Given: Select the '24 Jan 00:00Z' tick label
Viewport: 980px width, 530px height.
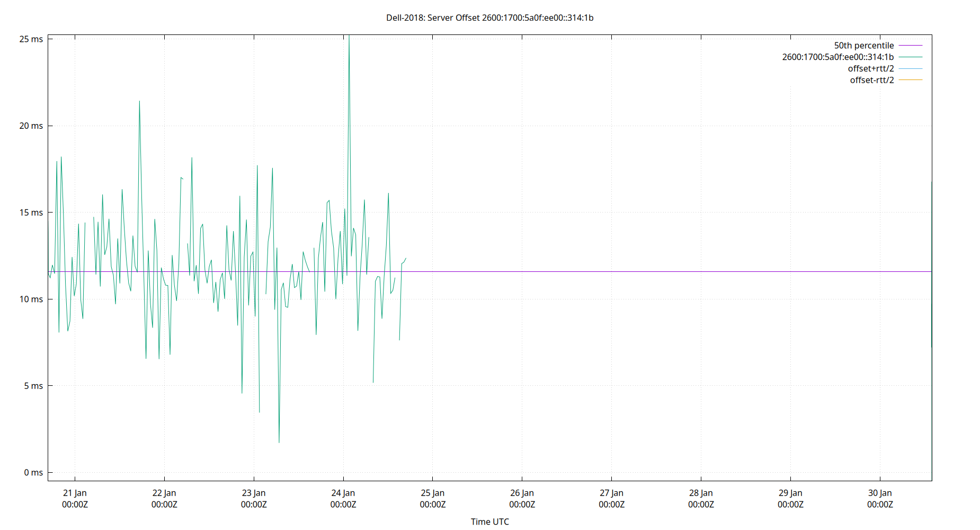Looking at the screenshot, I should [344, 498].
